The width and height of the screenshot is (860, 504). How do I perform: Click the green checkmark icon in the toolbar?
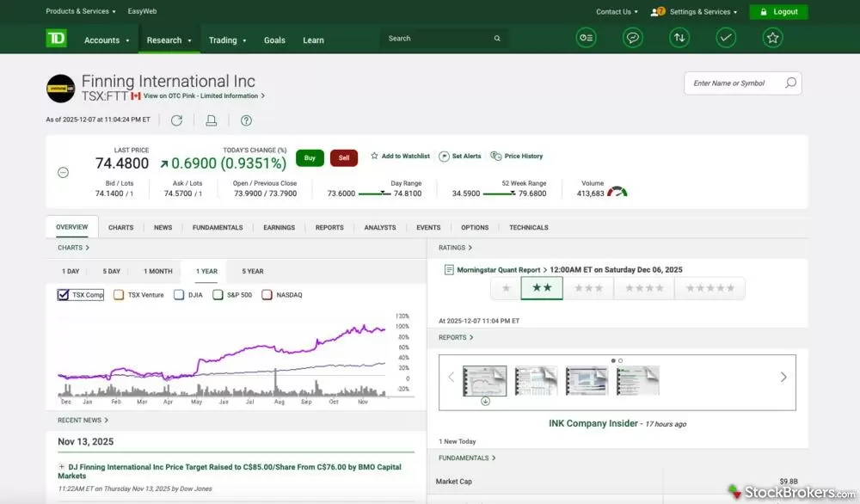[725, 37]
